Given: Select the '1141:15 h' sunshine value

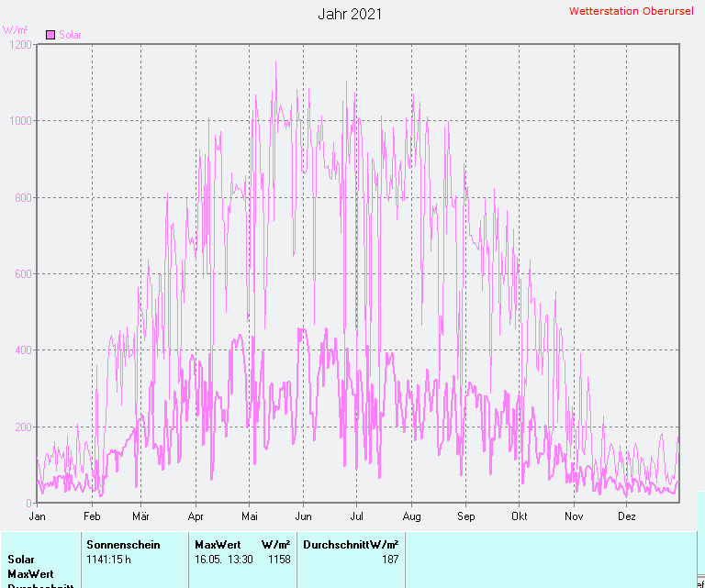Looking at the screenshot, I should pyautogui.click(x=109, y=560).
